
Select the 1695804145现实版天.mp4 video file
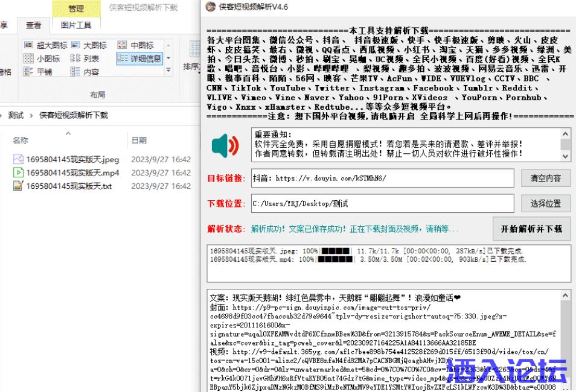point(66,172)
